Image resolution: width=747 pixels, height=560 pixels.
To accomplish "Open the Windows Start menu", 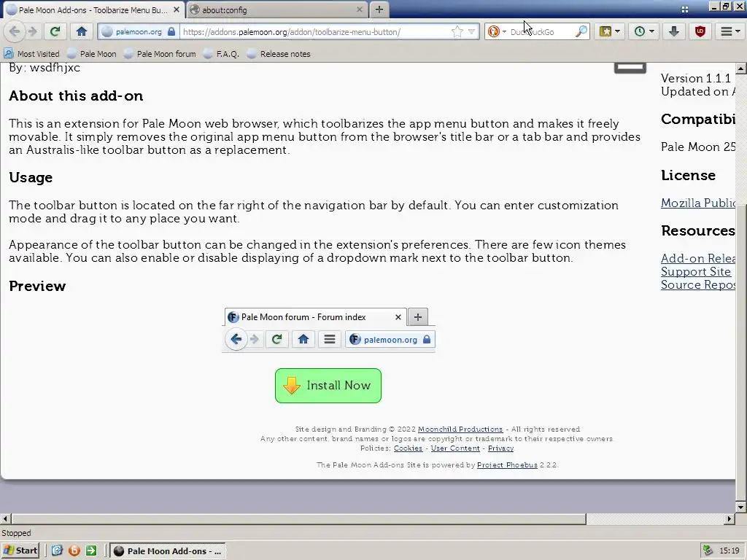I will 20,551.
